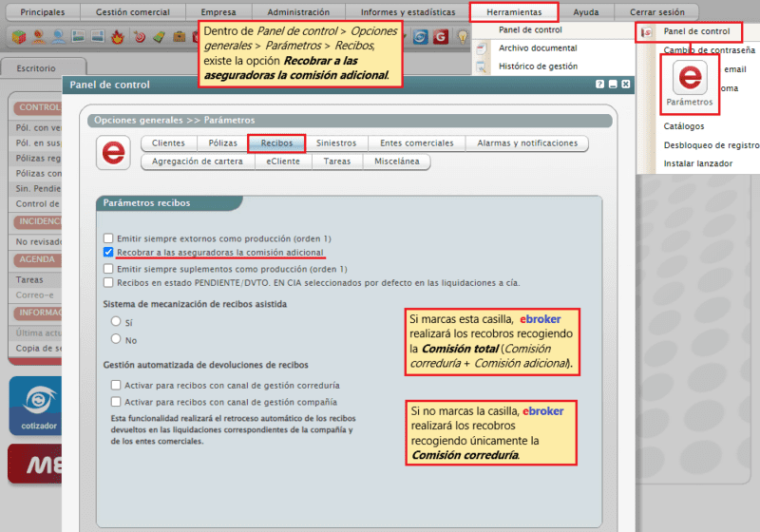This screenshot has width=760, height=532.
Task: Click Desbloqueo de registro submenu entry
Action: tap(712, 144)
